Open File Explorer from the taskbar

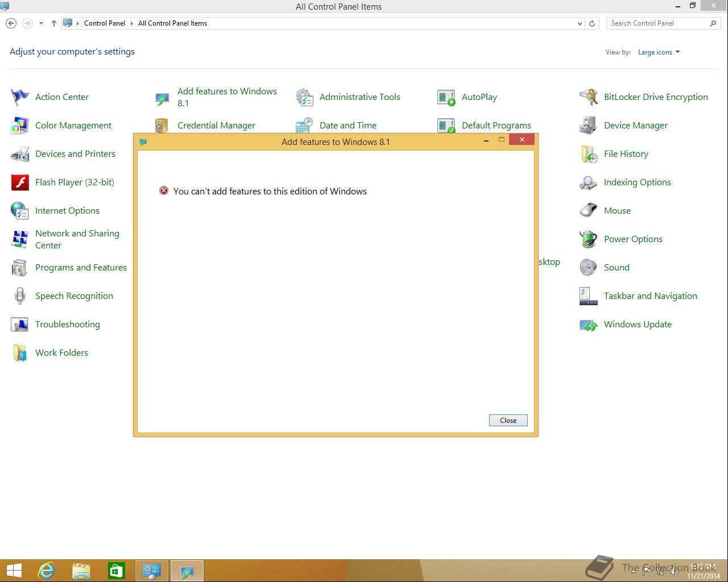coord(81,571)
